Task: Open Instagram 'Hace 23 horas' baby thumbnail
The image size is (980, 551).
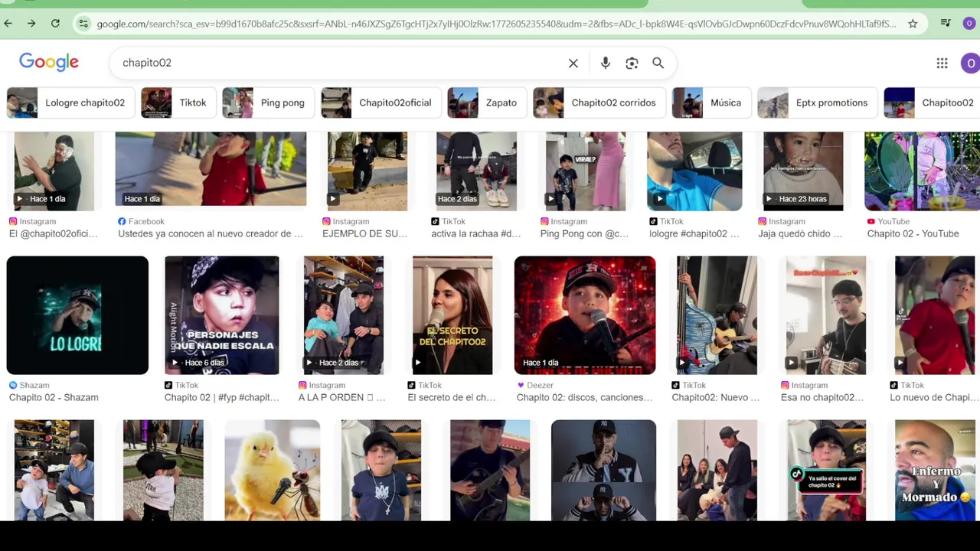Action: pyautogui.click(x=803, y=170)
